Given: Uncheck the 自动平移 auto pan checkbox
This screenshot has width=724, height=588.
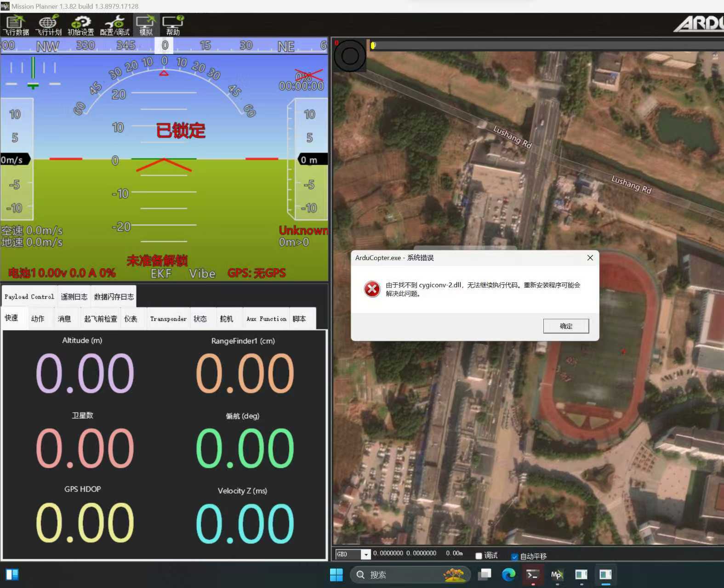Looking at the screenshot, I should coord(514,556).
